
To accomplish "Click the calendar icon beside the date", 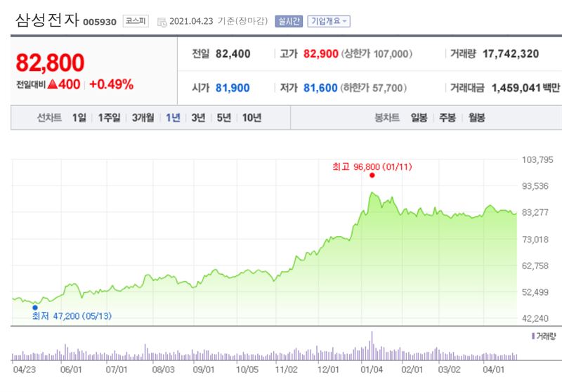I will click(x=162, y=21).
